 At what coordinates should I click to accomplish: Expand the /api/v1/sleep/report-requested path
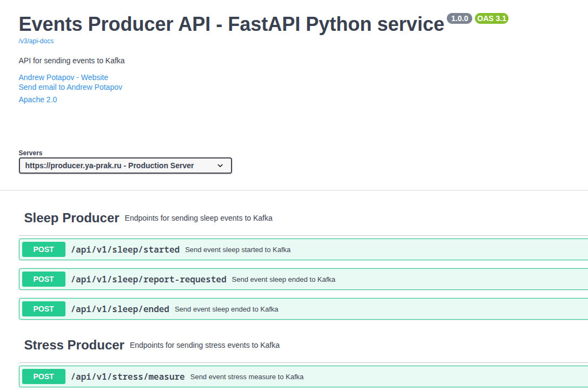[148, 279]
